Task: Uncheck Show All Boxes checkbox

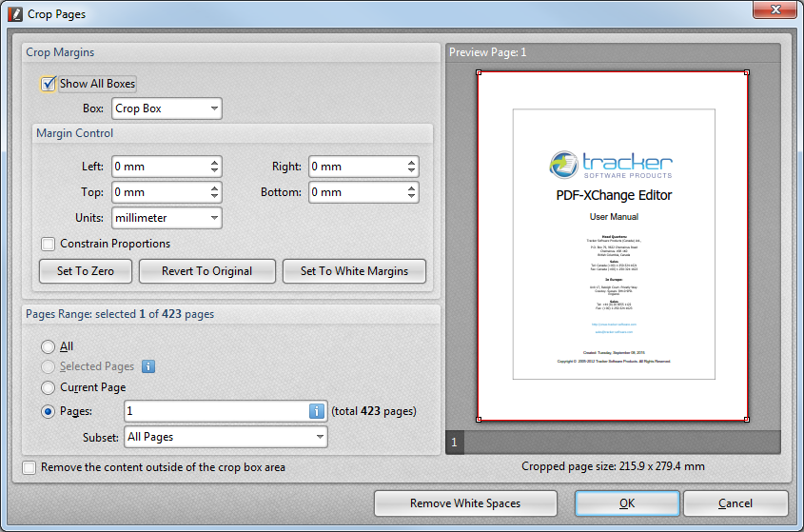Action: coord(49,84)
